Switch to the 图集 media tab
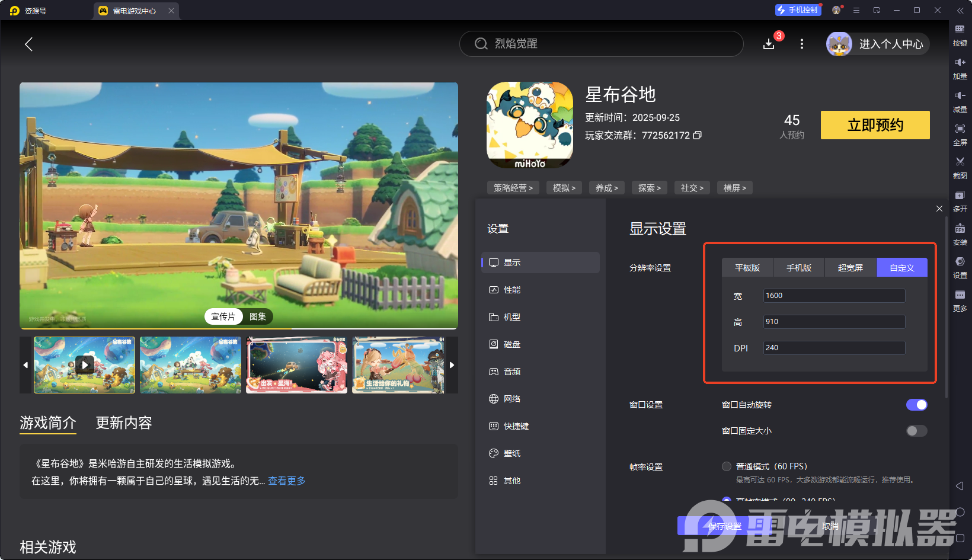This screenshot has height=560, width=972. click(257, 316)
